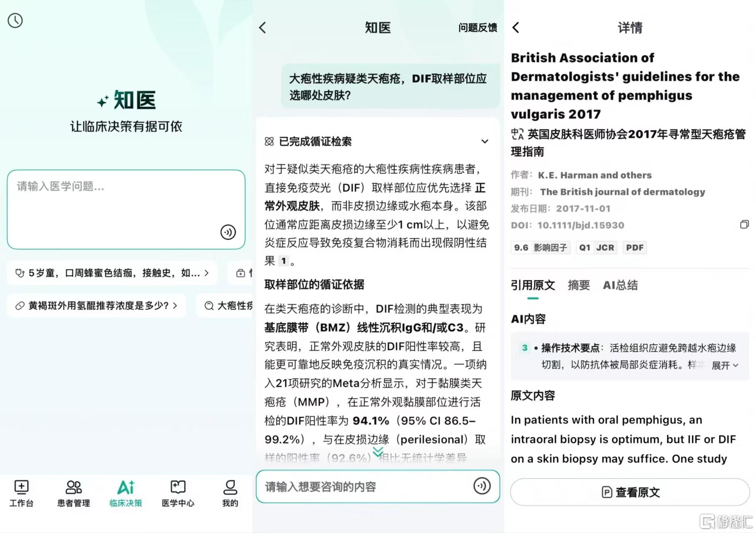Open the 我的 profile tab

pos(230,493)
